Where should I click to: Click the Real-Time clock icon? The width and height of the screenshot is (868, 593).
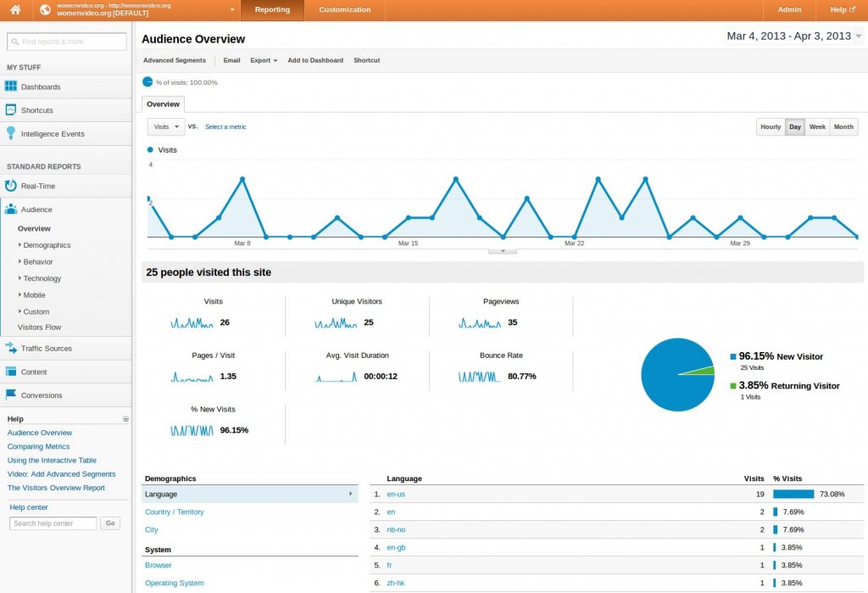(11, 186)
